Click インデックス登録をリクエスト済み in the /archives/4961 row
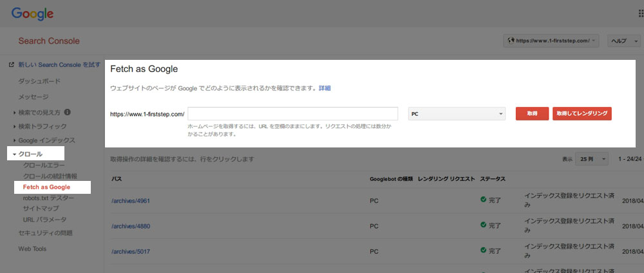The width and height of the screenshot is (644, 273). [569, 200]
